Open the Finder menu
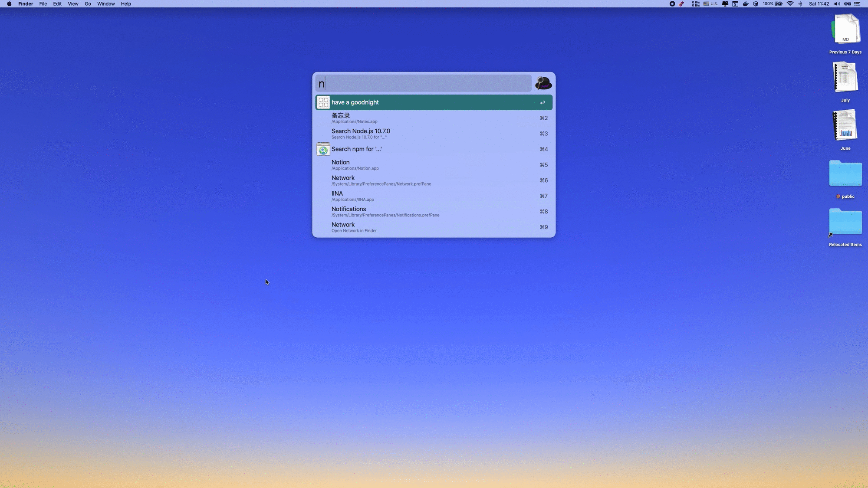 click(26, 4)
